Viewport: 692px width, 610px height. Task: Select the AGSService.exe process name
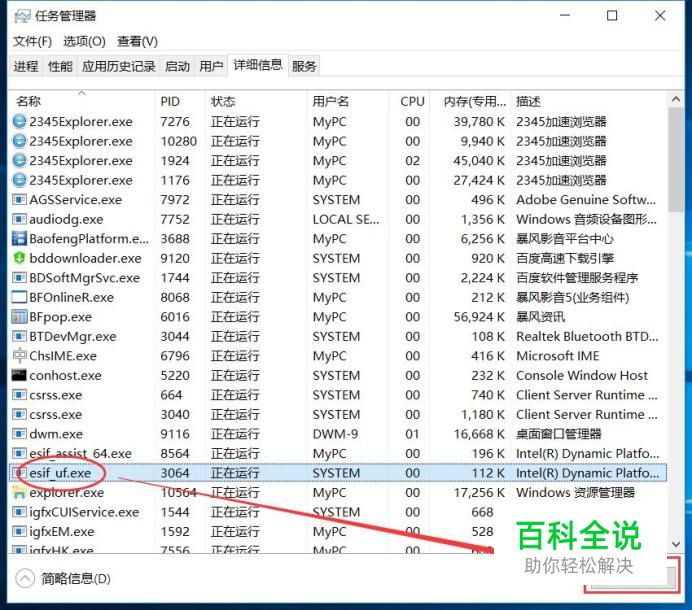coord(75,200)
